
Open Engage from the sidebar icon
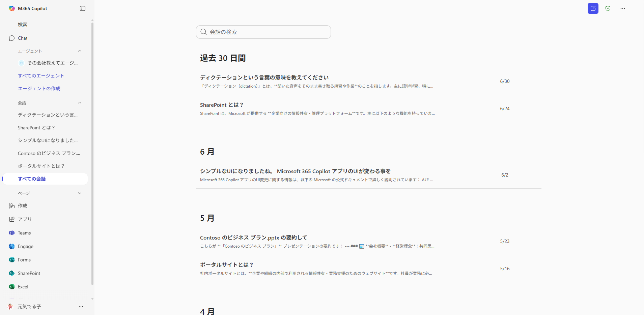coord(12,246)
